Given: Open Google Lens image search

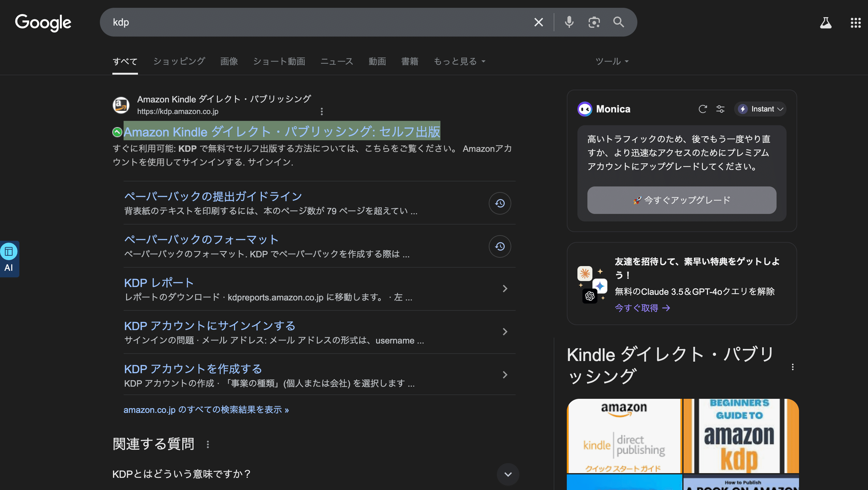Looking at the screenshot, I should click(x=594, y=22).
